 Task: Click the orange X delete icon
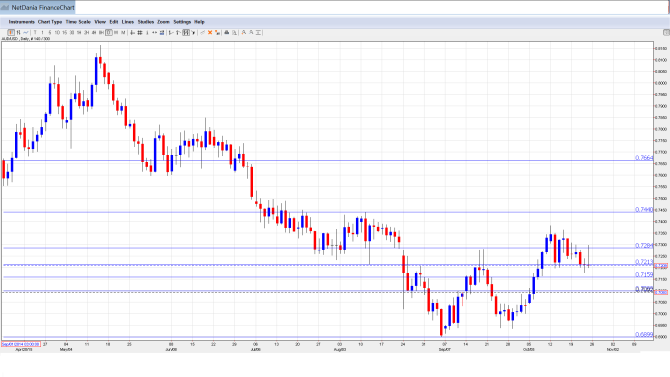(210, 32)
